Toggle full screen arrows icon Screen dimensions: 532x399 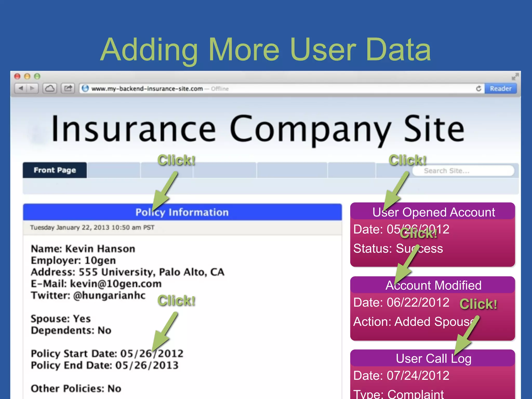515,77
